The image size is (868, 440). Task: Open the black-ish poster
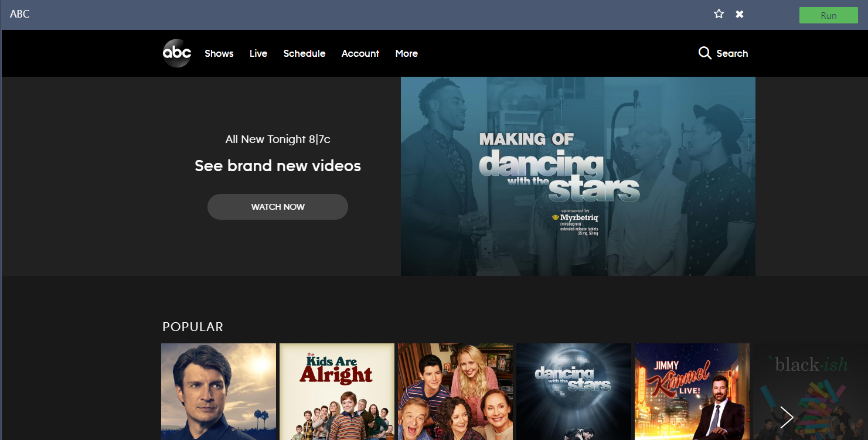811,391
